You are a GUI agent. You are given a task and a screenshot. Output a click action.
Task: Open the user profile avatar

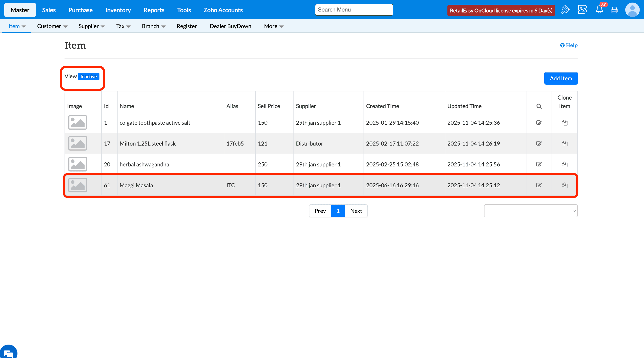click(x=632, y=10)
